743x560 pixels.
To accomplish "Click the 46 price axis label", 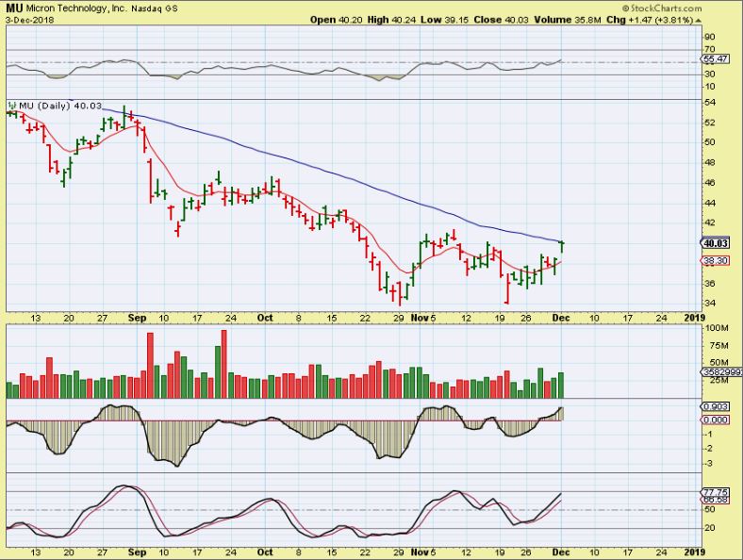I will [x=710, y=183].
